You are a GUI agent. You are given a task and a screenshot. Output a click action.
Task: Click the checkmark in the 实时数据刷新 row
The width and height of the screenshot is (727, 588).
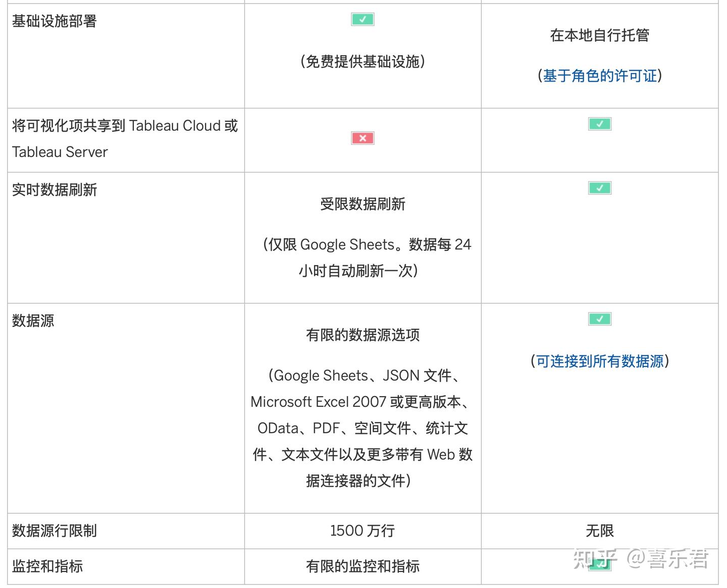(600, 187)
